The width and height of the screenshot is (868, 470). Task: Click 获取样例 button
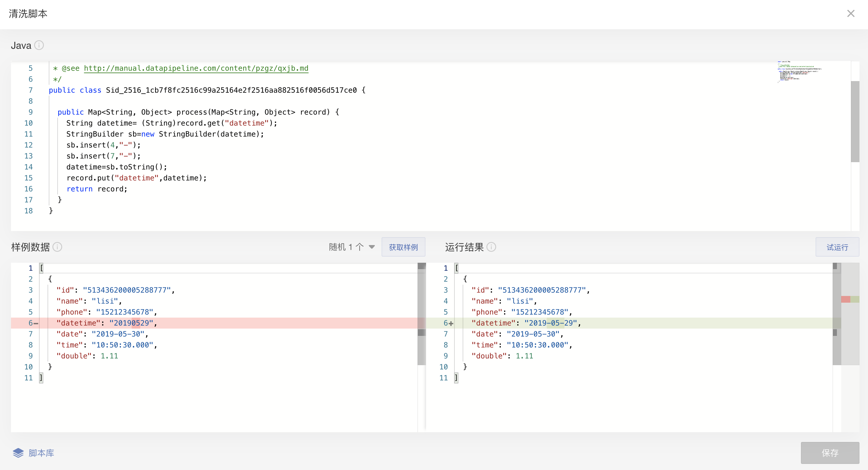pos(403,247)
